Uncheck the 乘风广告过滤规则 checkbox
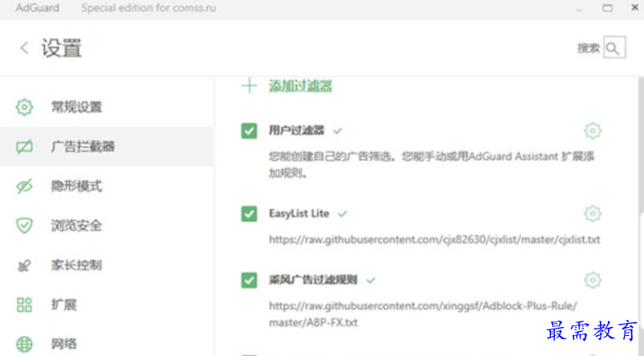Screen dimensions: 644x356 point(249,280)
